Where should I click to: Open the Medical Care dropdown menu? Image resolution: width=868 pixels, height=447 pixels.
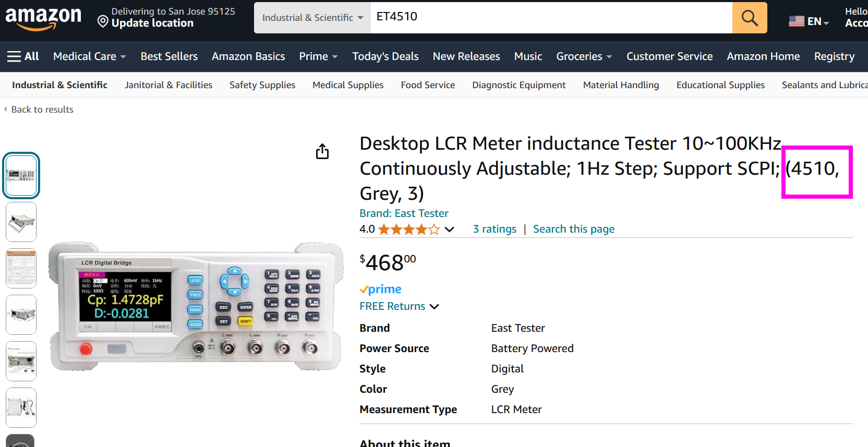[x=90, y=56]
